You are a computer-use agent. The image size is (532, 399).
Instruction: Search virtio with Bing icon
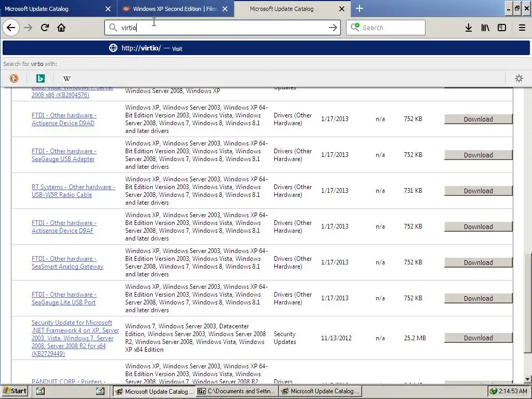tap(41, 78)
